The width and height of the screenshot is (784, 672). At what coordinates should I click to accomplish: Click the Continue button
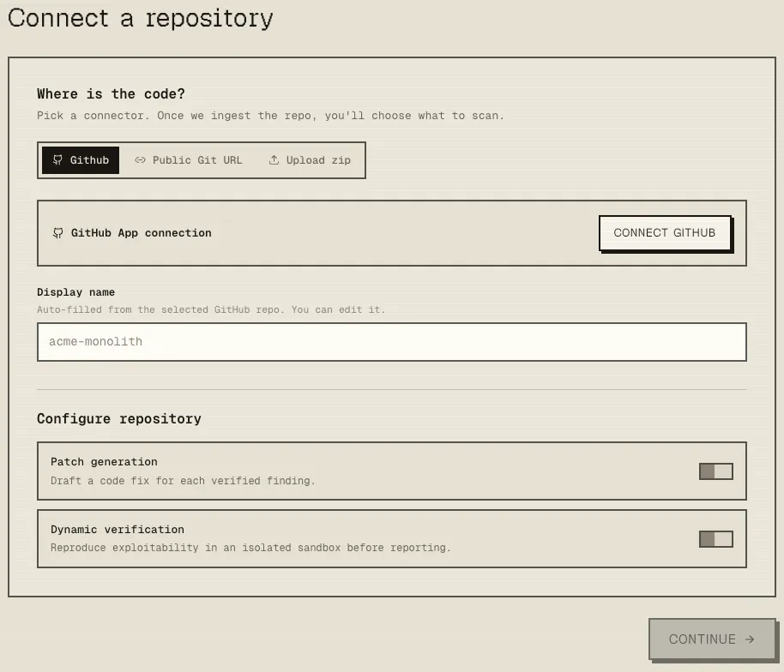[x=712, y=639]
